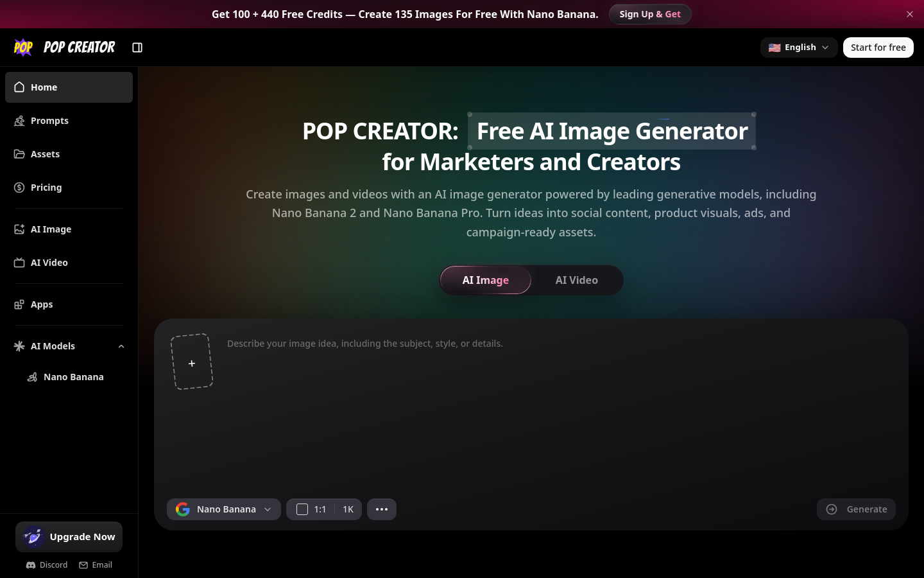Screen dimensions: 924x578
Task: Open the English language dropdown
Action: 799,48
